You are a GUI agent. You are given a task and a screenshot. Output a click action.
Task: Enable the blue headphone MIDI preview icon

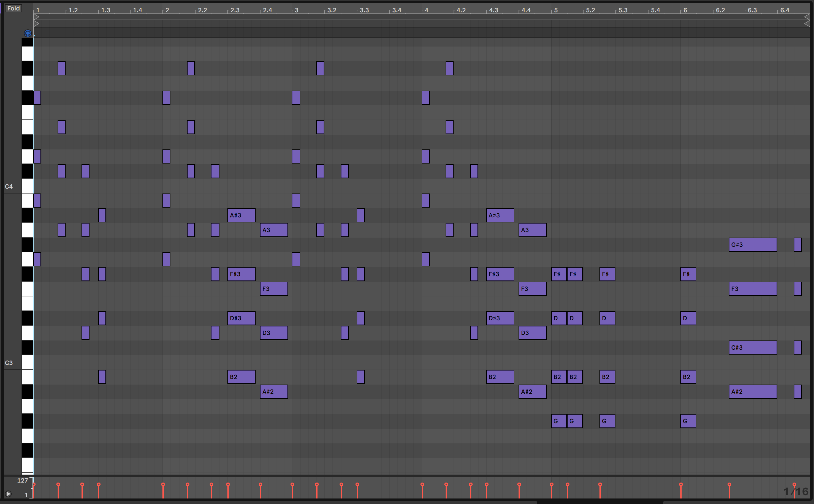(x=28, y=33)
